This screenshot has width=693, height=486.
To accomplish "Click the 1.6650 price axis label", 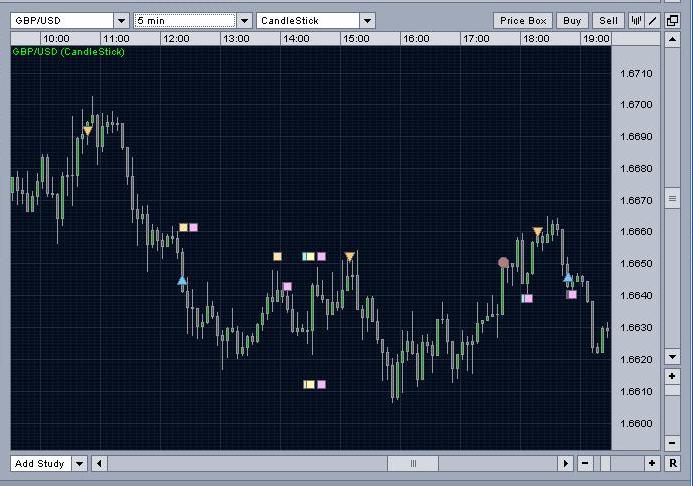I will coord(636,263).
